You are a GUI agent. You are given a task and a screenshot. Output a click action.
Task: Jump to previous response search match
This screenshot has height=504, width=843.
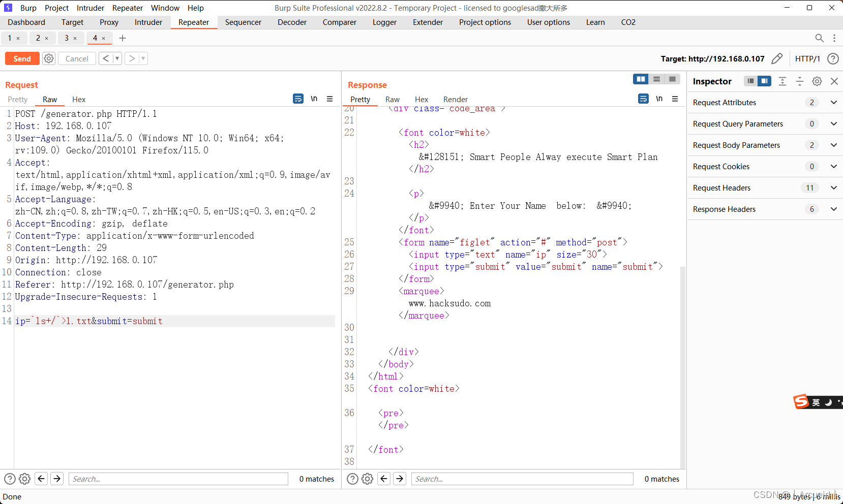point(384,479)
